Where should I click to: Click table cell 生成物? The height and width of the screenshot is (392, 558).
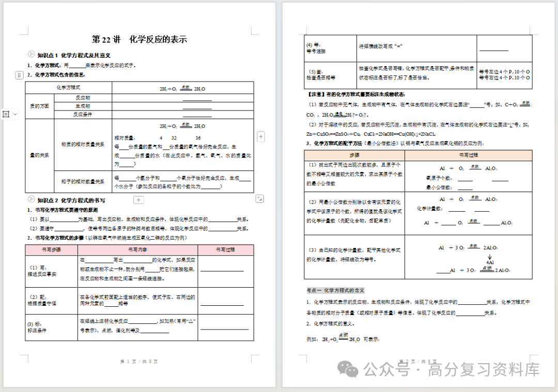(83, 106)
